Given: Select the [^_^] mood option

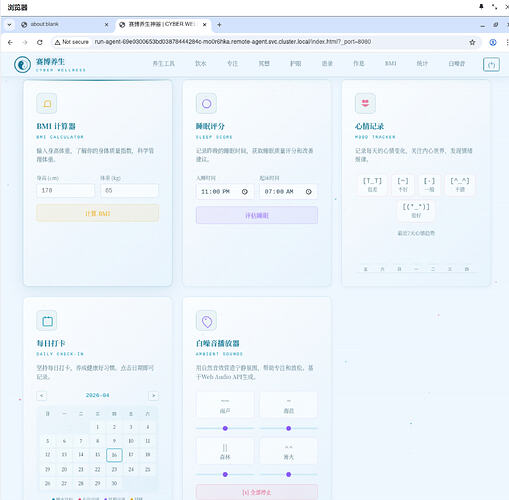Looking at the screenshot, I should pos(460,184).
